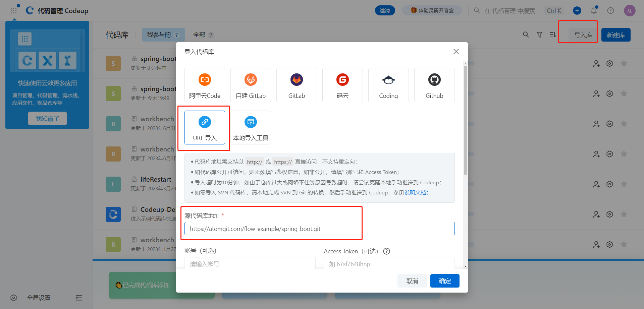The width and height of the screenshot is (644, 309).
Task: Choose the GitLab import source tile
Action: tap(297, 85)
